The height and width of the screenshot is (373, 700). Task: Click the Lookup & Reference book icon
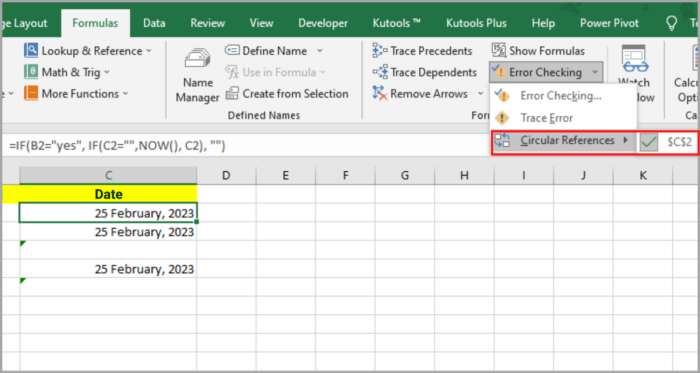[31, 51]
